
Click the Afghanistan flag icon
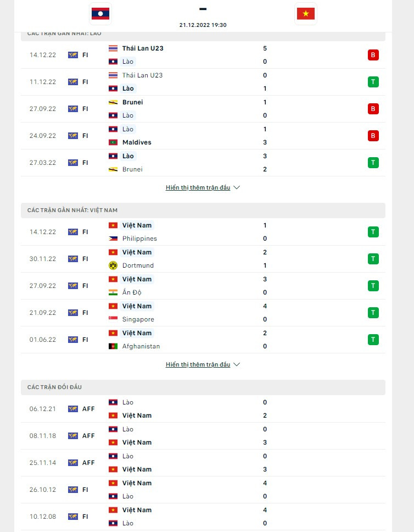click(113, 346)
